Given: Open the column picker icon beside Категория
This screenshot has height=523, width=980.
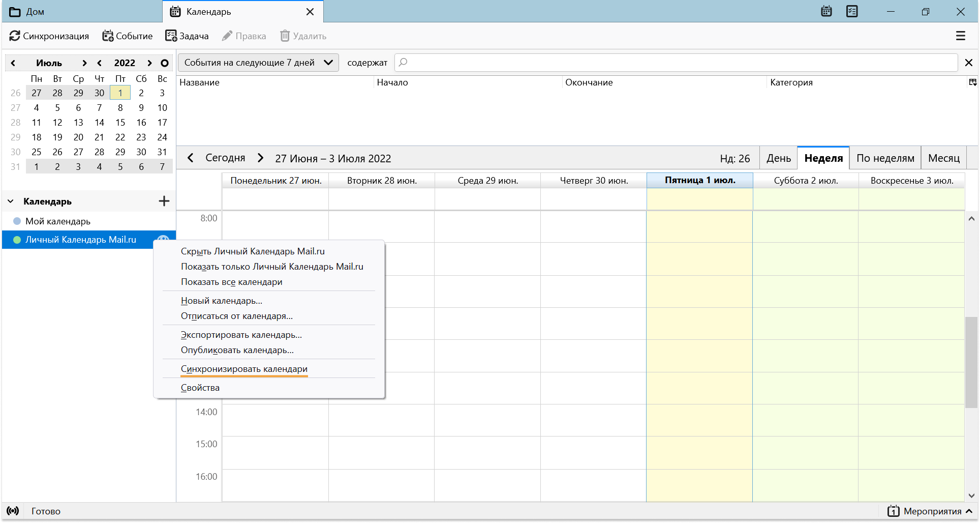Looking at the screenshot, I should pyautogui.click(x=972, y=82).
